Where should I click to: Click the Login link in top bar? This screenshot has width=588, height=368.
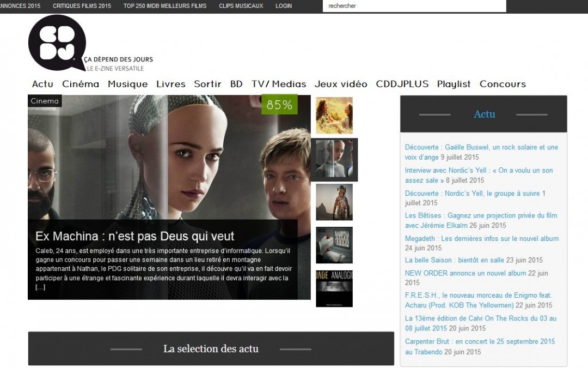[x=284, y=6]
